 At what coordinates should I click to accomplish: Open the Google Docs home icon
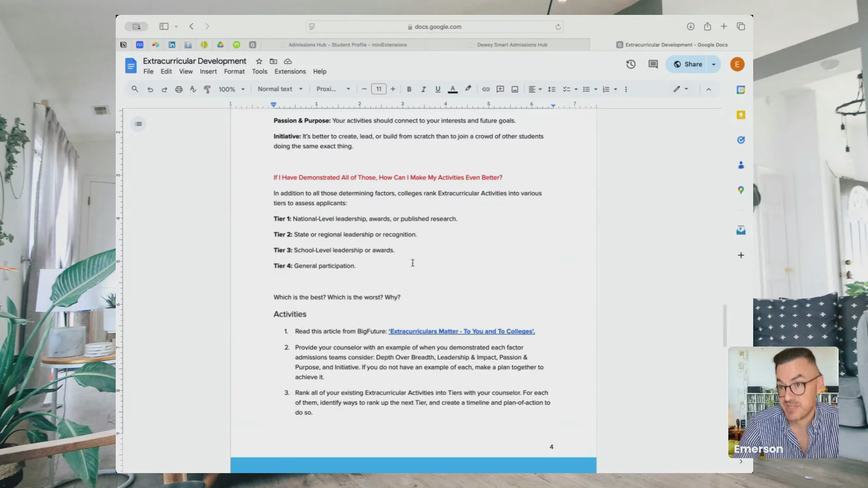tap(131, 66)
